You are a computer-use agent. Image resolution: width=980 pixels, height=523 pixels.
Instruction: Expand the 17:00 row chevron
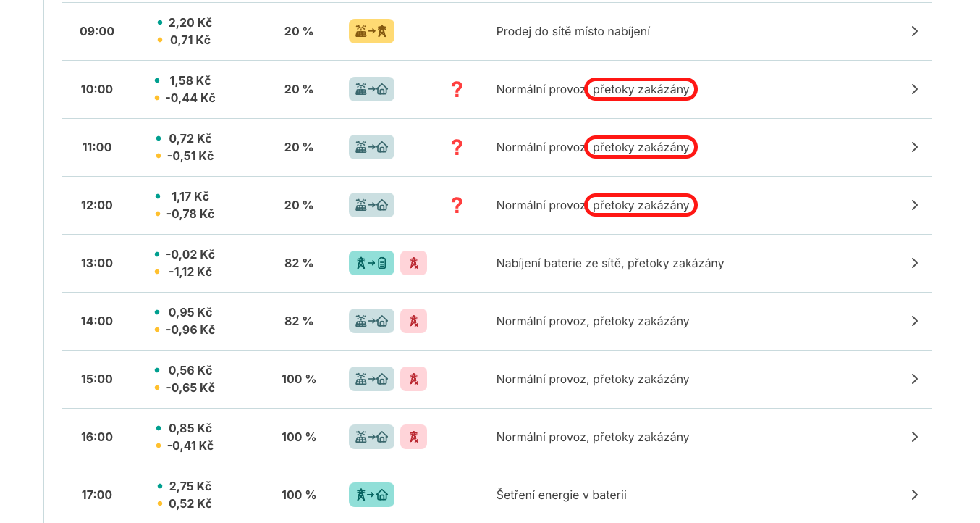[914, 495]
